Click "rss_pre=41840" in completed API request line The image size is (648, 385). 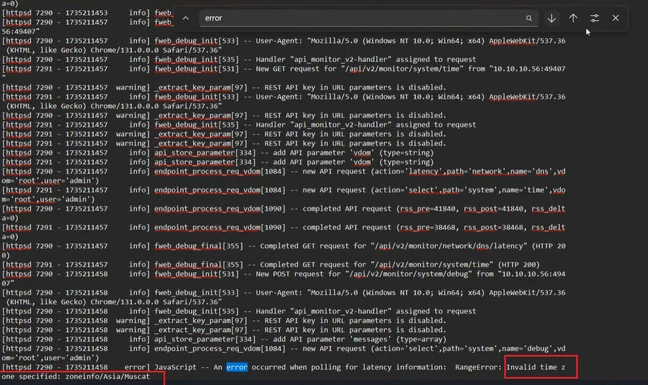click(x=428, y=209)
